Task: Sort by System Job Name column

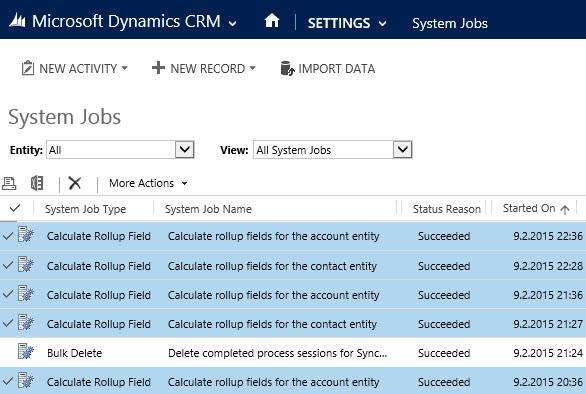Action: (208, 209)
